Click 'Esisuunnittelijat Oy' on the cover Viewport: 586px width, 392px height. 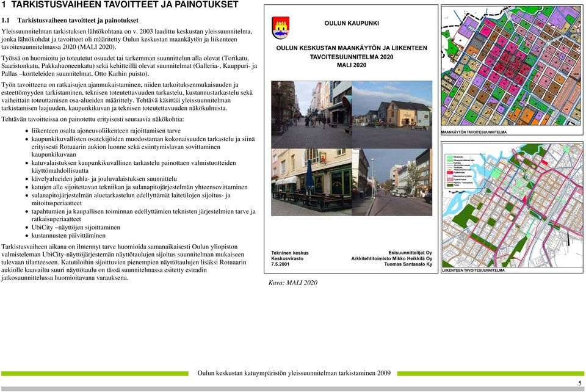tap(410, 253)
